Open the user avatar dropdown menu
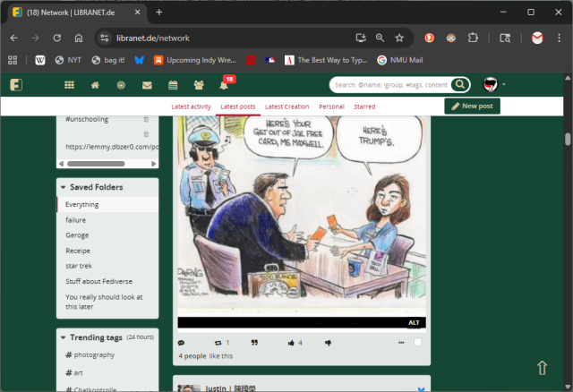The image size is (573, 392). coord(493,85)
